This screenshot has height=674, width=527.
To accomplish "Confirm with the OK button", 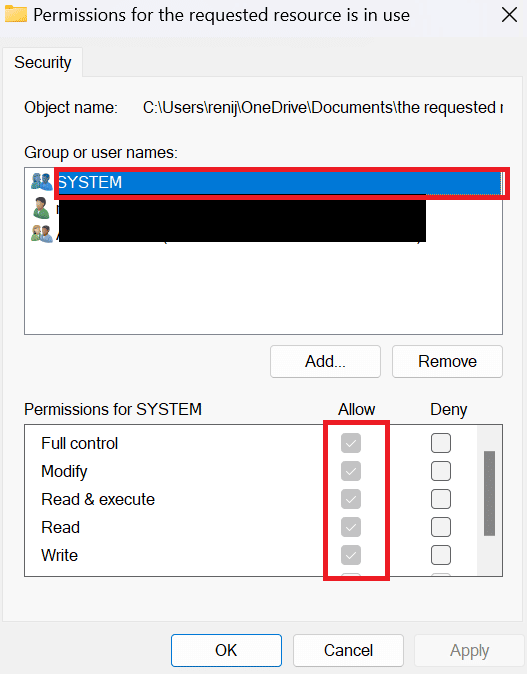I will pyautogui.click(x=226, y=650).
